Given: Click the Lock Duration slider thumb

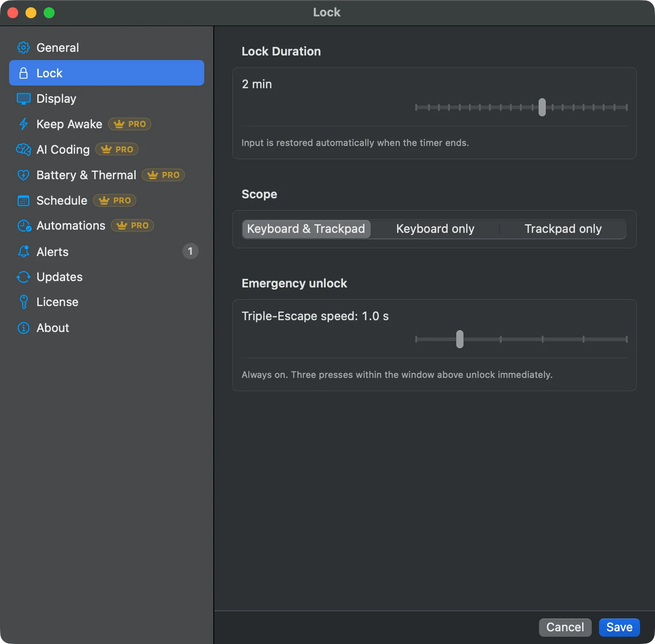Looking at the screenshot, I should point(542,107).
